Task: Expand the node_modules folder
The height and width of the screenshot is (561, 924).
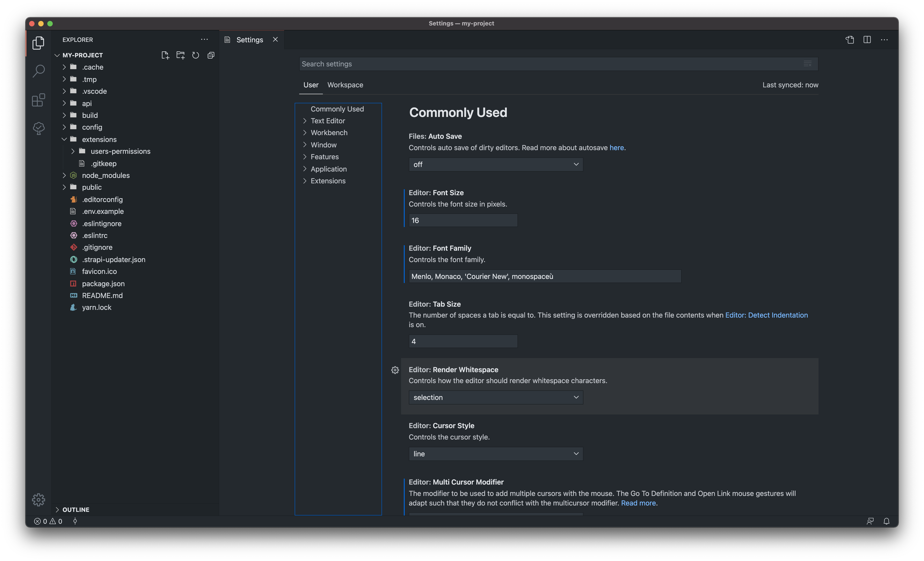Action: pos(64,175)
